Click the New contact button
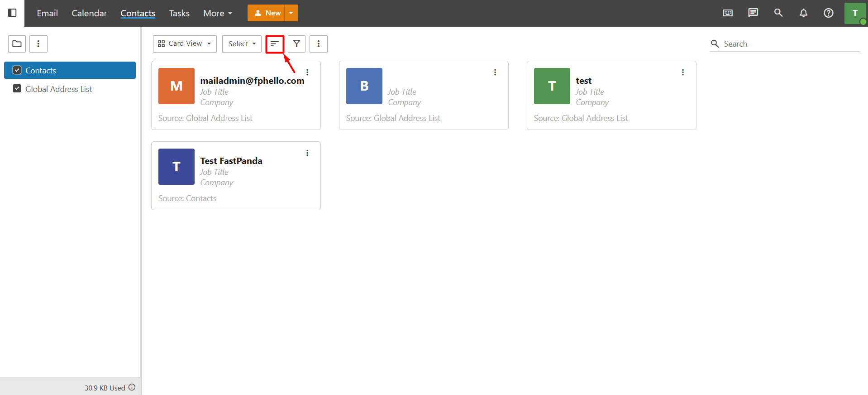The width and height of the screenshot is (868, 395). pos(267,13)
